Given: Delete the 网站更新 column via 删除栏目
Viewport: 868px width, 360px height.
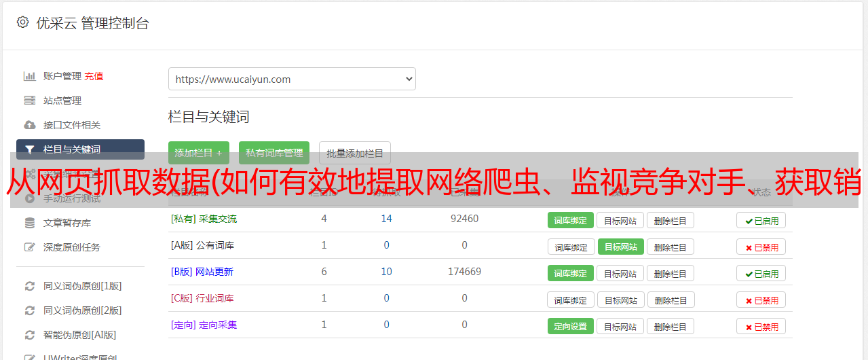Looking at the screenshot, I should point(670,273).
